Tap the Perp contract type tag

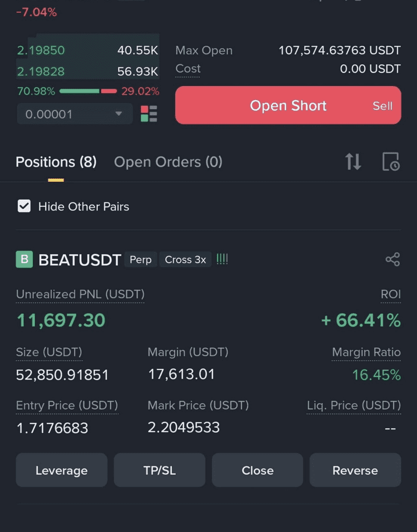point(141,260)
